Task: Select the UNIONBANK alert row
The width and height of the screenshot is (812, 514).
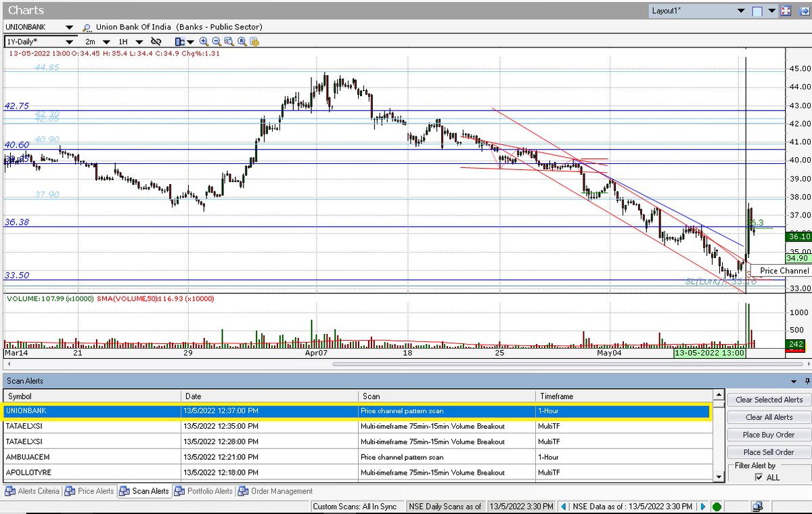Action: click(x=357, y=411)
